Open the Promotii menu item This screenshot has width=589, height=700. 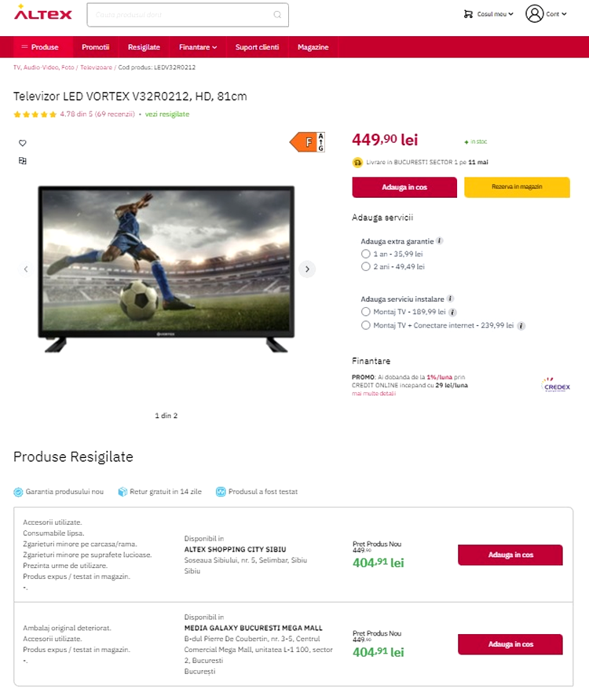click(x=96, y=47)
